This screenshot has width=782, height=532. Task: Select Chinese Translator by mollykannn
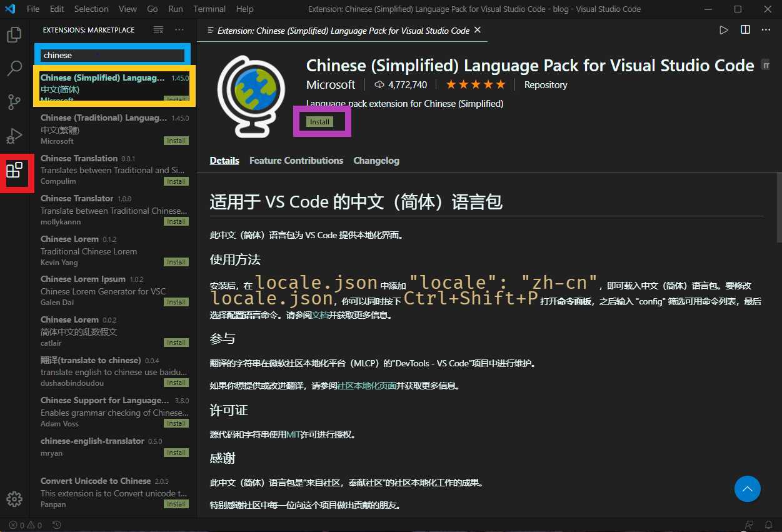tap(114, 210)
